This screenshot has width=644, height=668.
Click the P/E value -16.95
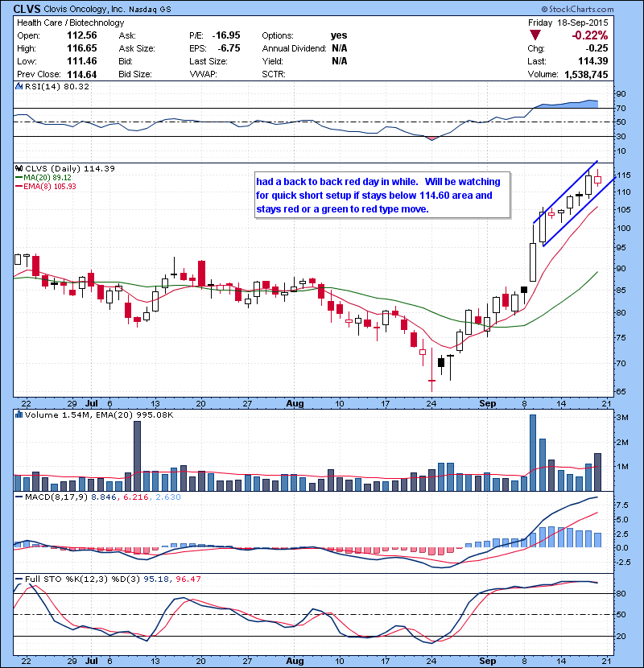[226, 35]
